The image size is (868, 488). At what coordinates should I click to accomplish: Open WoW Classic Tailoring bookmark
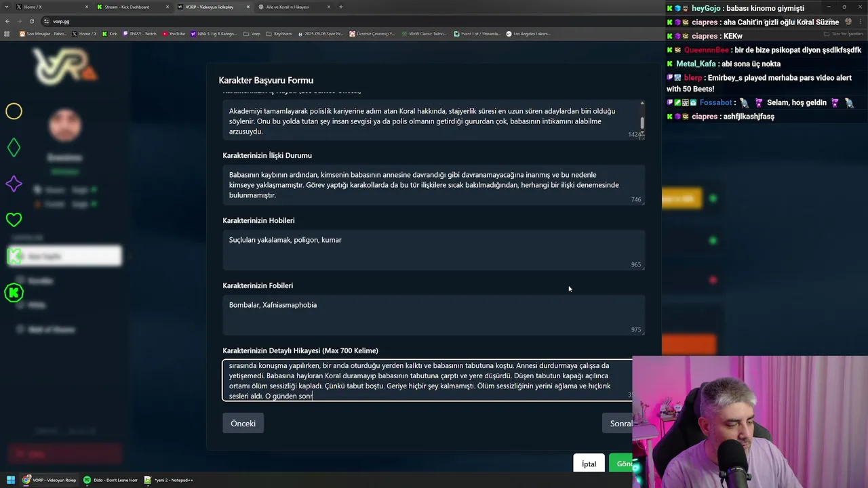click(425, 33)
